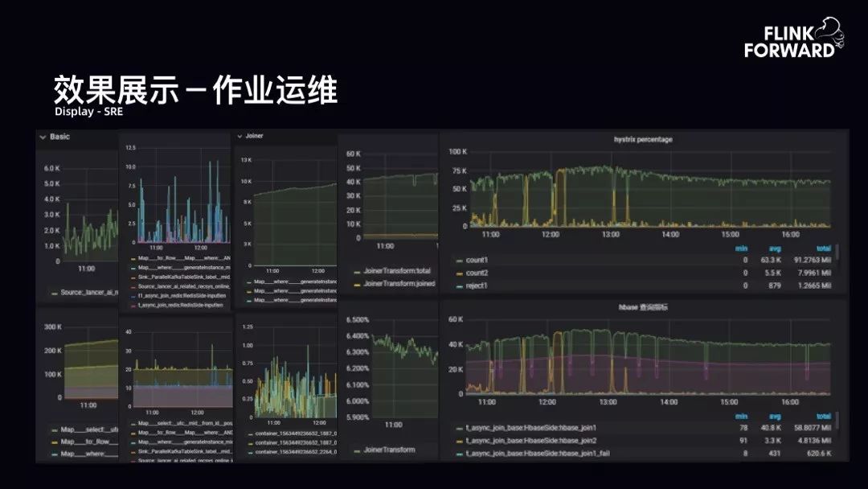Viewport: 868px width, 489px height.
Task: Click the Flink Forward squirrel logo
Action: coord(828,36)
